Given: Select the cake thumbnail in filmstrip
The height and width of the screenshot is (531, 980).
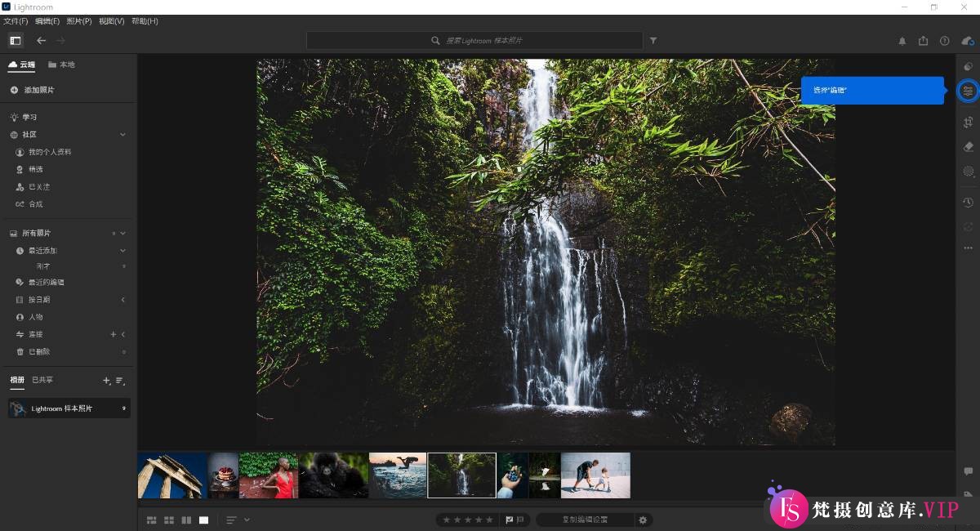Looking at the screenshot, I should (x=223, y=475).
